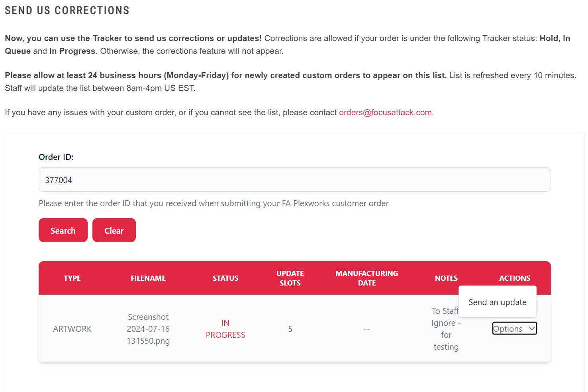
Task: Click the STATUS column header
Action: (225, 278)
